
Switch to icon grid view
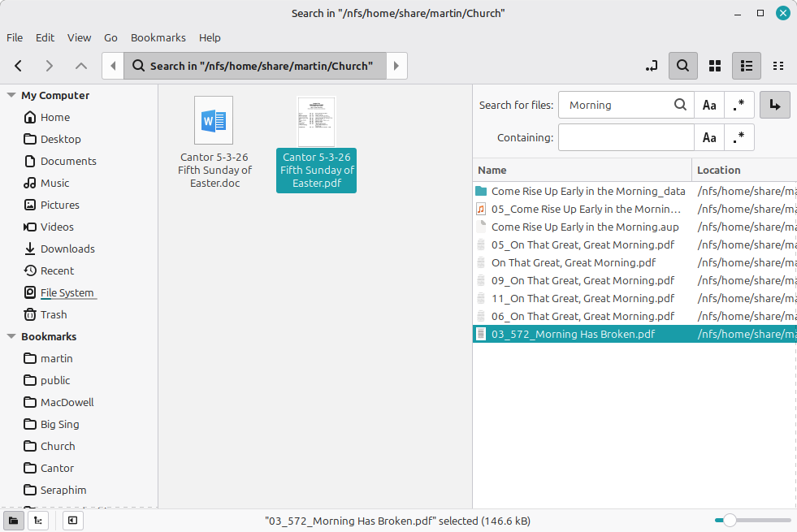(715, 66)
